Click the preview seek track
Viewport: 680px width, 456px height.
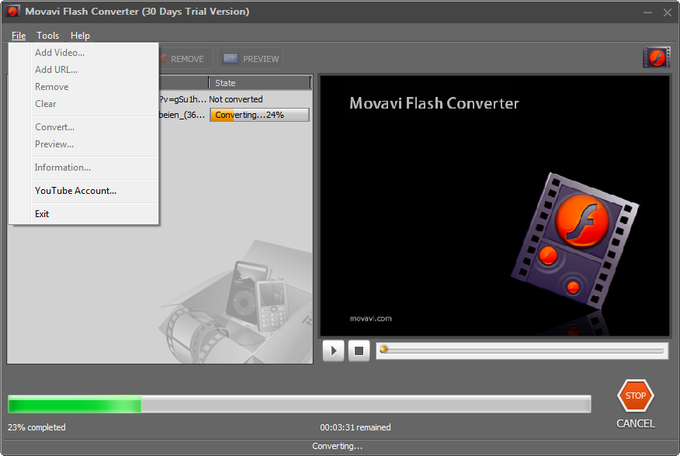click(522, 350)
